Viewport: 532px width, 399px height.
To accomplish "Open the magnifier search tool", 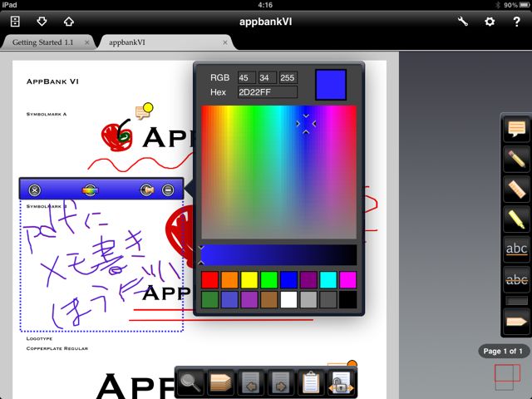I will click(x=190, y=382).
